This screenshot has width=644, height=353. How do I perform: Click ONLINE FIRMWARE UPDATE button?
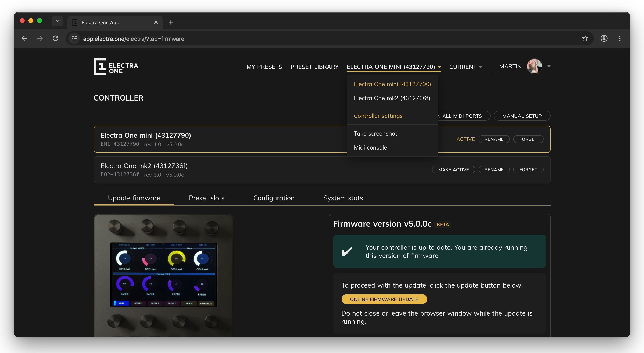point(384,299)
